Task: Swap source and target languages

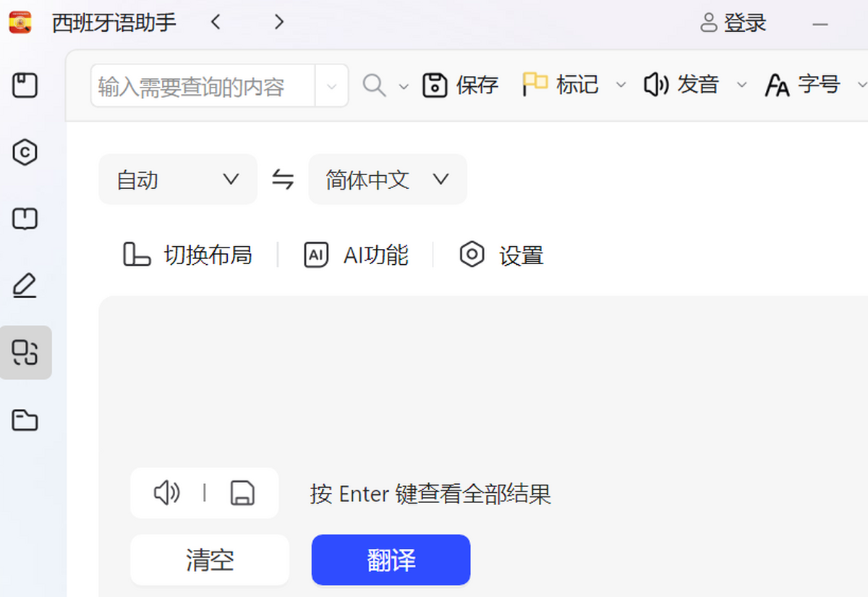Action: pyautogui.click(x=283, y=179)
